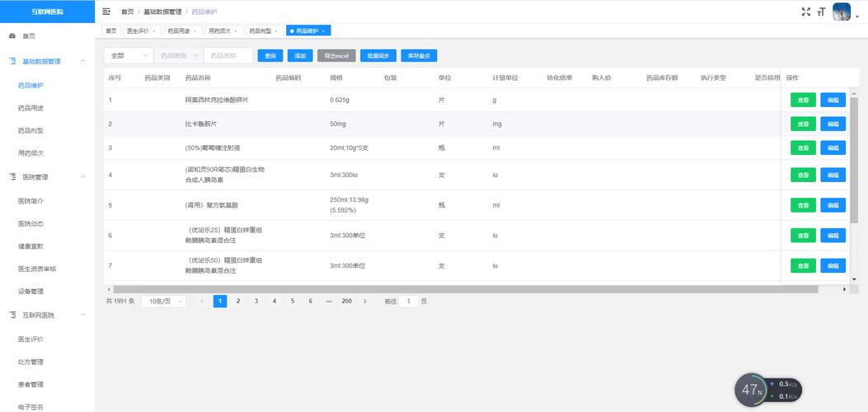Click the user avatar in the header
This screenshot has width=868, height=412.
pyautogui.click(x=842, y=12)
